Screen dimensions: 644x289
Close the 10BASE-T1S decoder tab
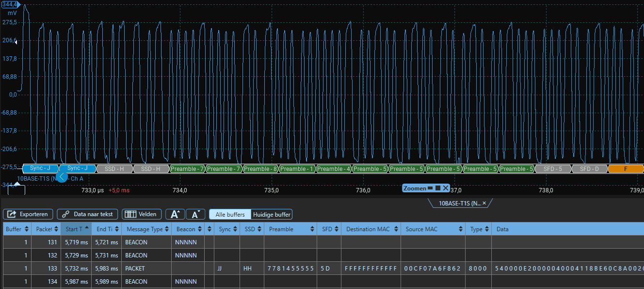pos(484,204)
